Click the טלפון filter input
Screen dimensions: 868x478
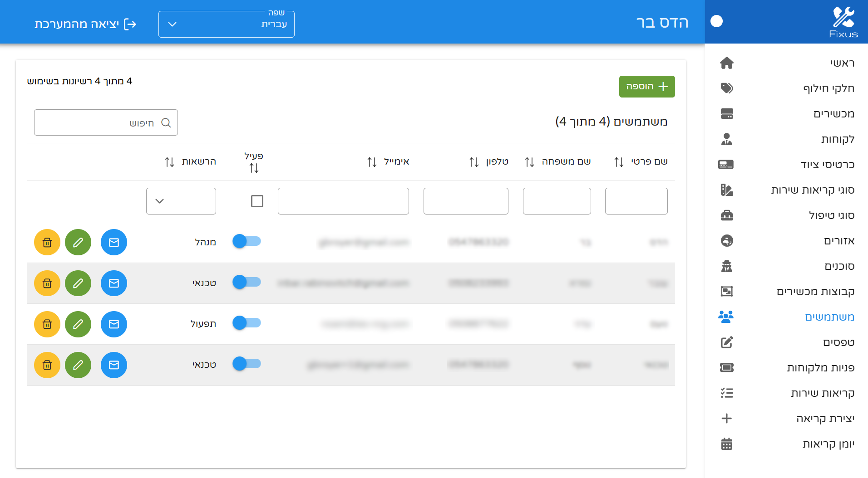point(466,201)
